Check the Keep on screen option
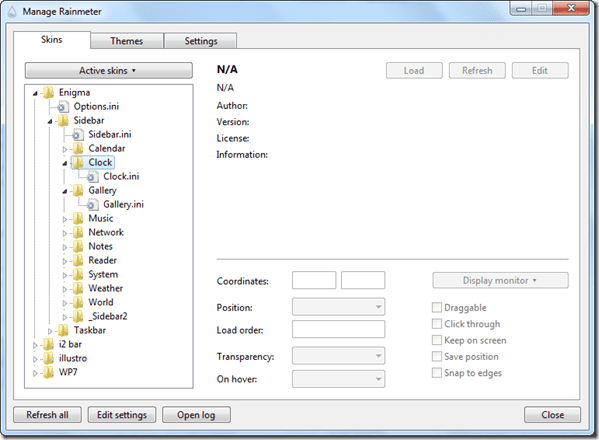Viewport: 599px width, 440px height. pos(437,340)
